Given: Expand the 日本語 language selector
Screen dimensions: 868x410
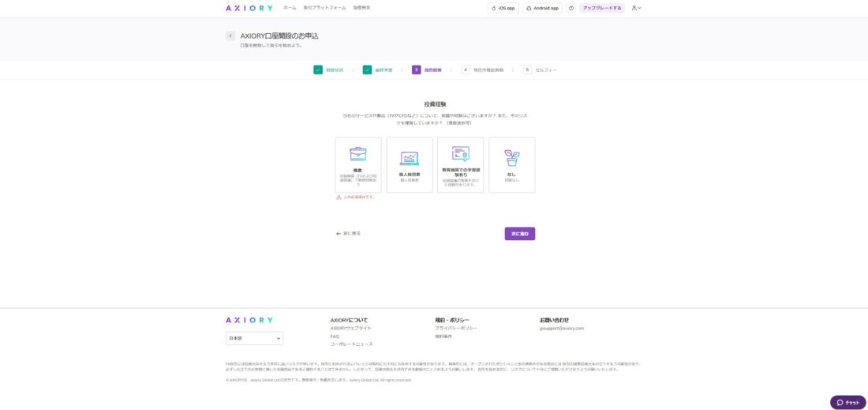Looking at the screenshot, I should coord(254,338).
